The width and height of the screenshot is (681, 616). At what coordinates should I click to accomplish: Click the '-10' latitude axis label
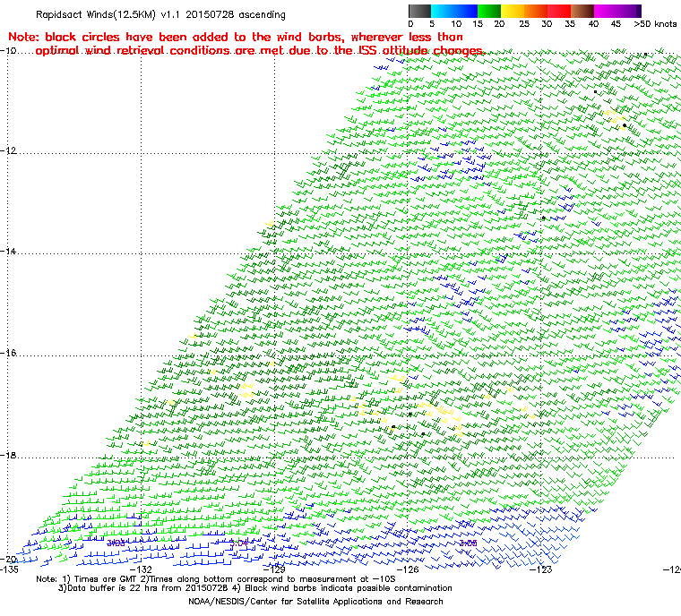pos(8,50)
